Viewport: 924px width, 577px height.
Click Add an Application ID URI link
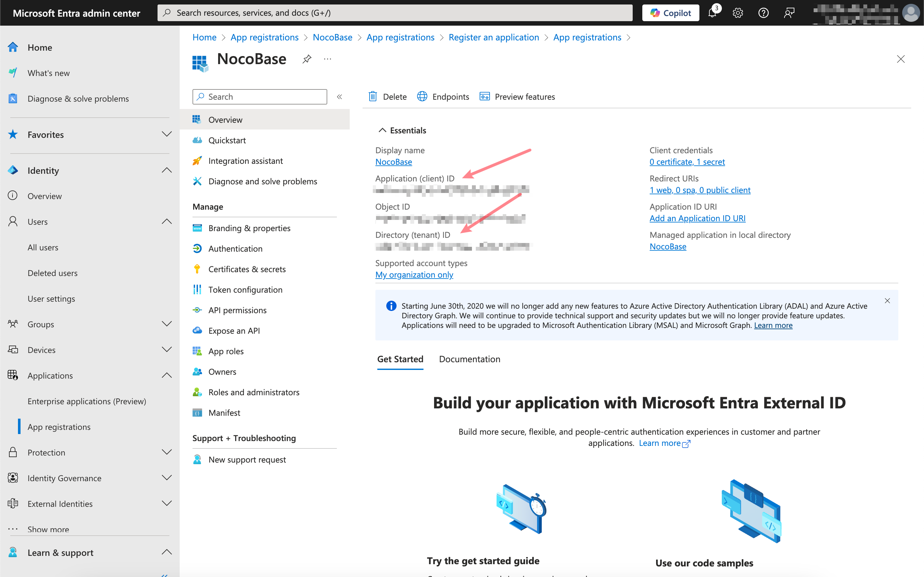click(697, 218)
